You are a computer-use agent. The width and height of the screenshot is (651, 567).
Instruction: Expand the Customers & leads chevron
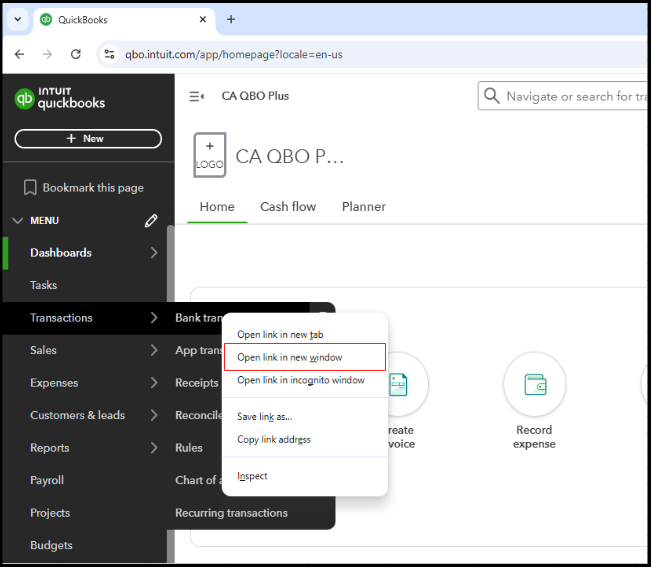(154, 415)
